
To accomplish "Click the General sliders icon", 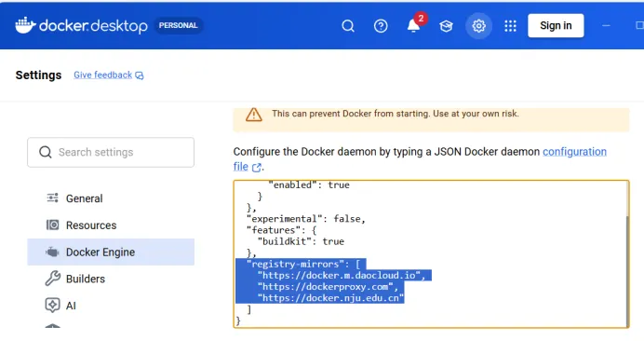I will click(x=52, y=198).
